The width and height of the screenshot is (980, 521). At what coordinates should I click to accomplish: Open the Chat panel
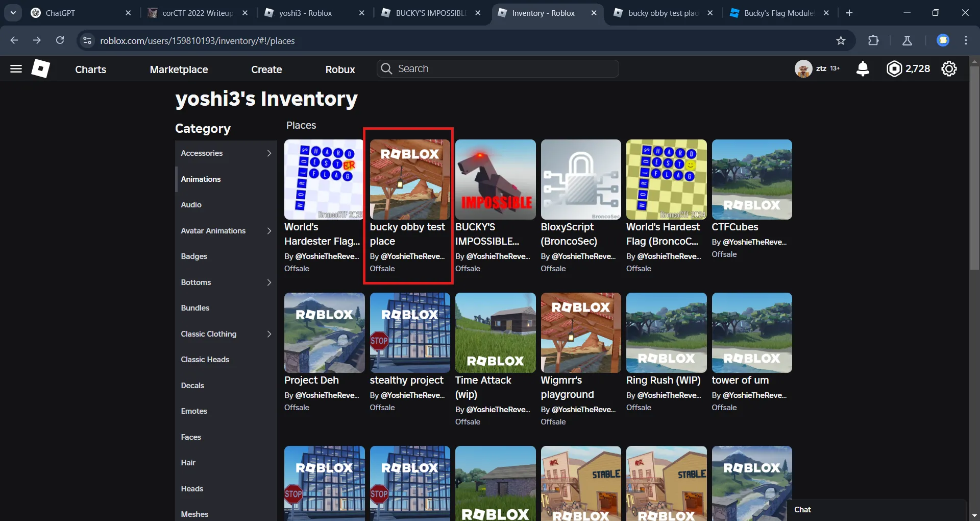[876, 510]
